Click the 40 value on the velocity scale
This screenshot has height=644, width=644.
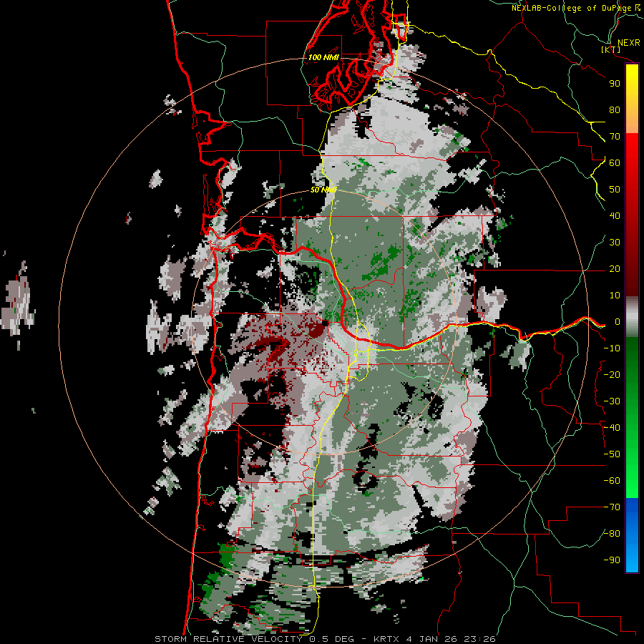point(615,215)
